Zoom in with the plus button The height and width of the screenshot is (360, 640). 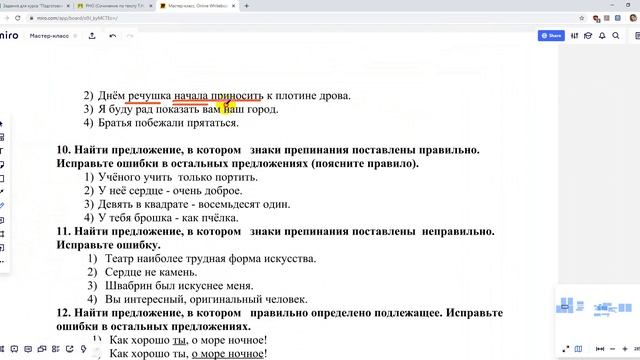click(x=625, y=349)
